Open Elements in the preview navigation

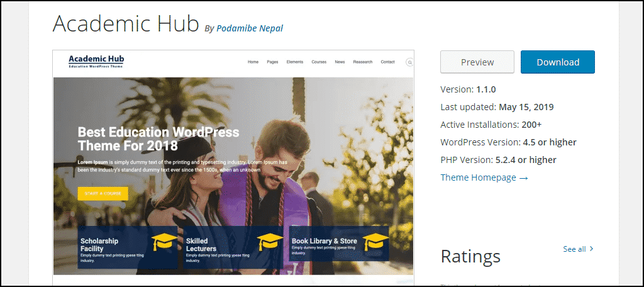click(x=295, y=62)
